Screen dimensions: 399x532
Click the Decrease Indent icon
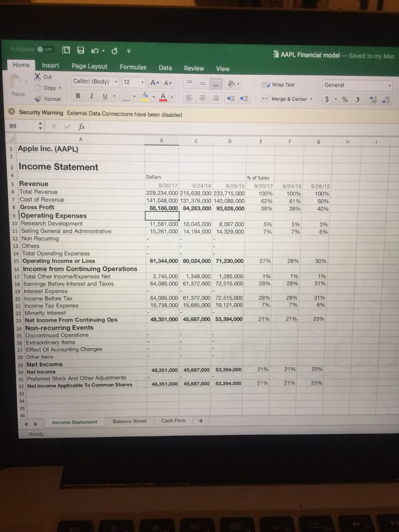231,99
